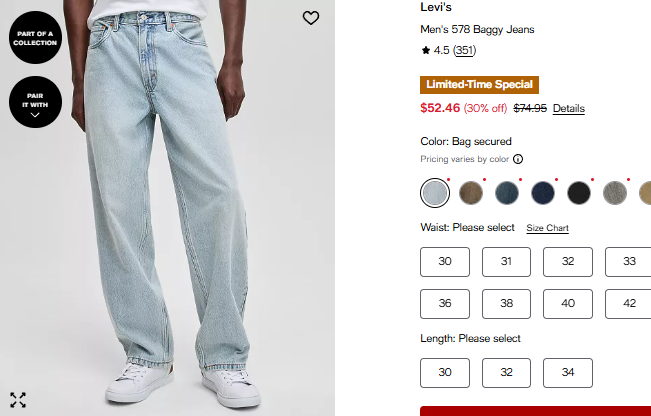
Task: Choose length 32
Action: [506, 373]
